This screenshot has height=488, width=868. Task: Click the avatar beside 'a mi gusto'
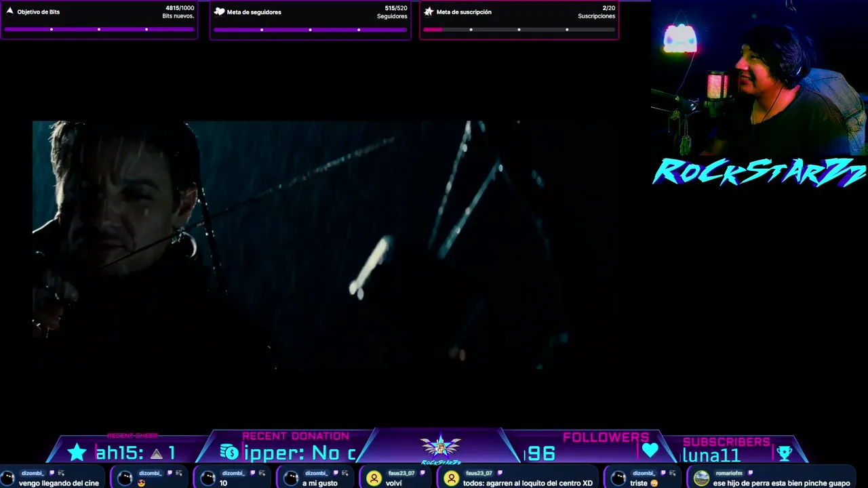point(291,478)
